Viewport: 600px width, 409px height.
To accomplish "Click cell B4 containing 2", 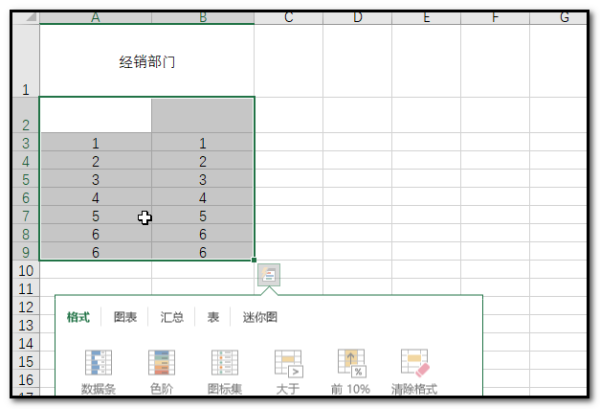I will click(203, 161).
